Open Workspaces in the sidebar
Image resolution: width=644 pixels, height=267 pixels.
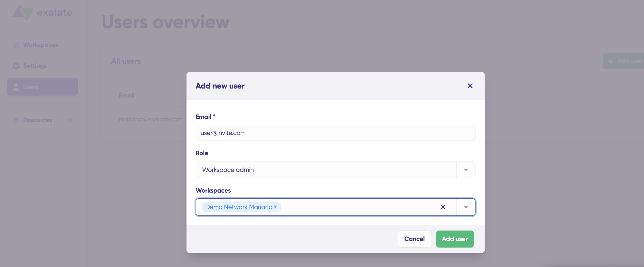(41, 45)
